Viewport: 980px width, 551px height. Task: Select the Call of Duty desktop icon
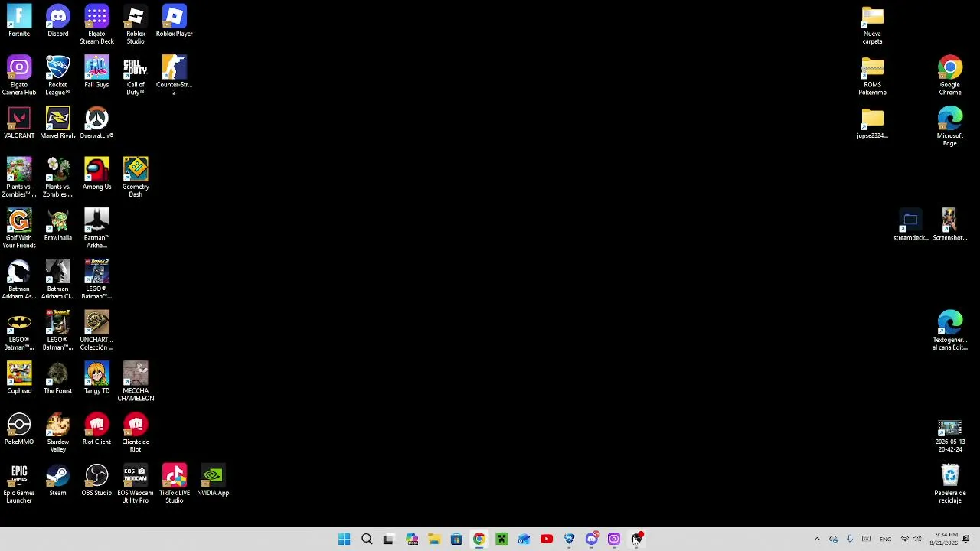[x=136, y=76]
